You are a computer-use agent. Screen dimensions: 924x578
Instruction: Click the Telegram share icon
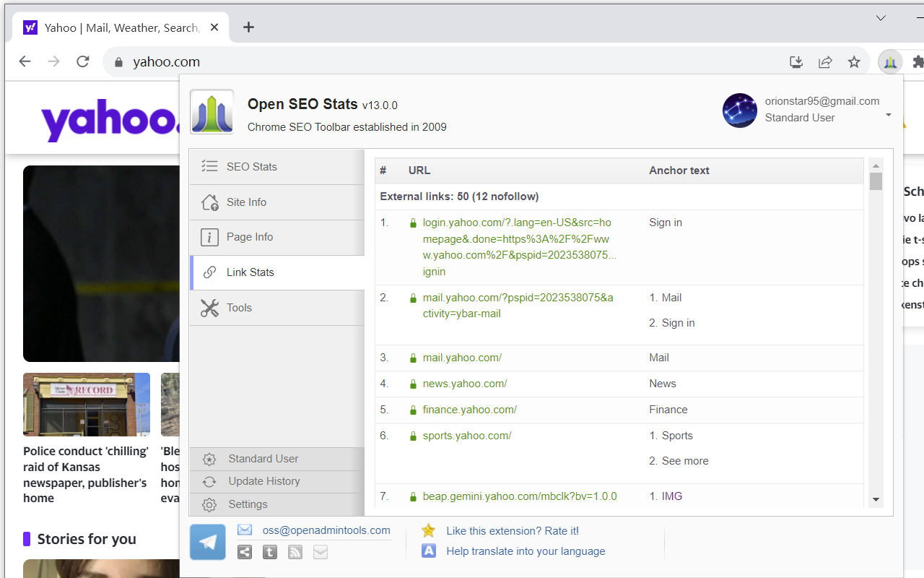[207, 541]
